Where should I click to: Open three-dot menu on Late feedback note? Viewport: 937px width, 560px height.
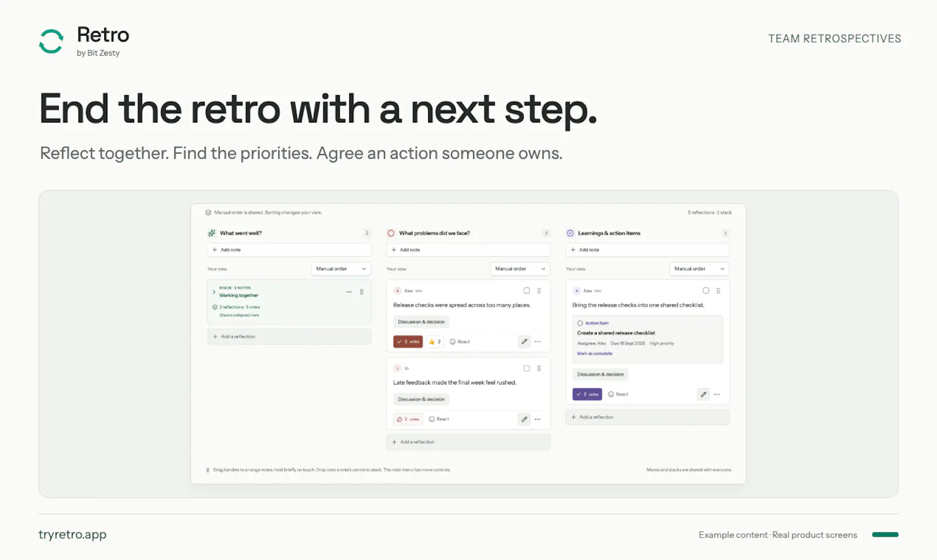(x=538, y=419)
